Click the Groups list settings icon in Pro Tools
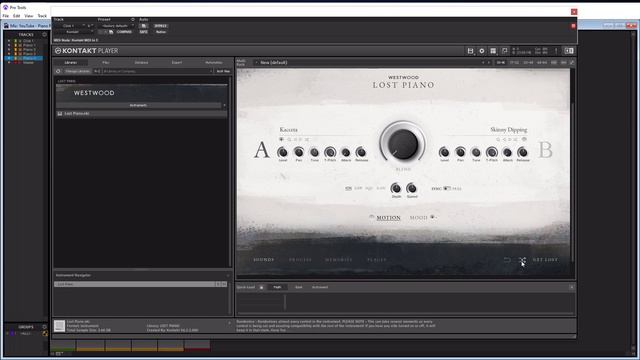Viewport: 640px width, 360px height. coord(44,327)
